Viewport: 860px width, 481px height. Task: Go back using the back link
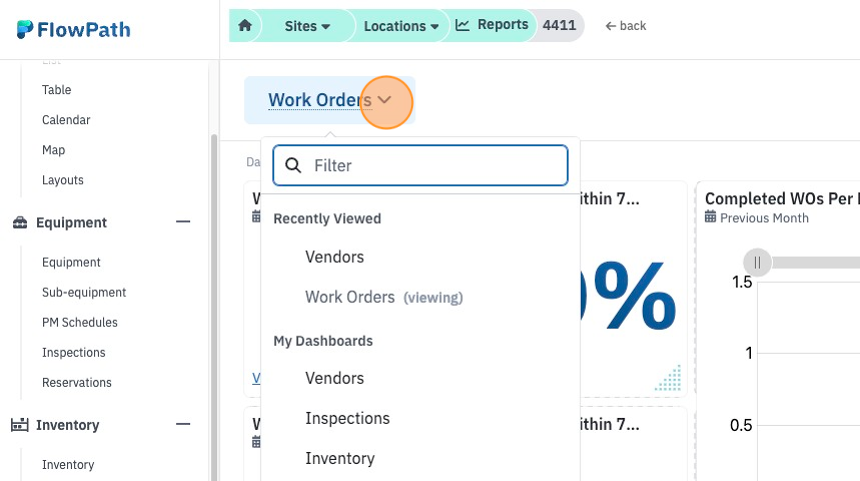pyautogui.click(x=626, y=26)
